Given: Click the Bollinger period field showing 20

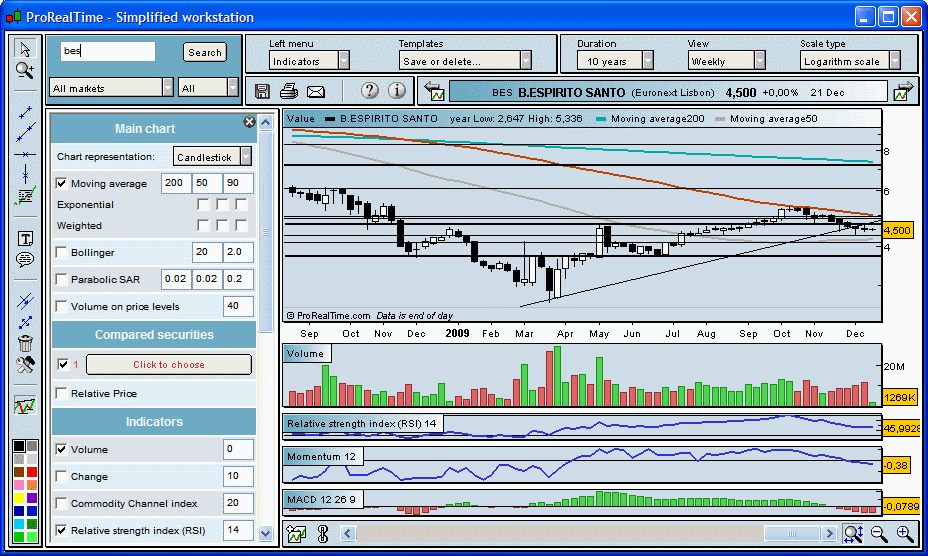Looking at the screenshot, I should point(207,252).
